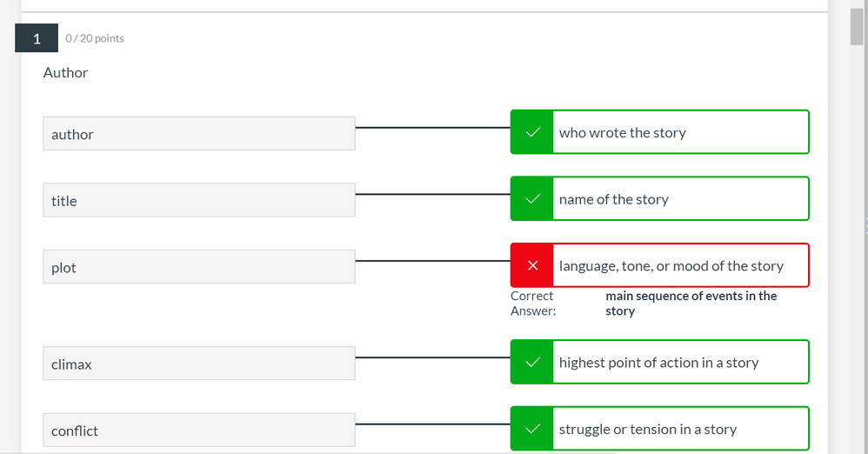Select the 'climax' term box

[x=199, y=364]
